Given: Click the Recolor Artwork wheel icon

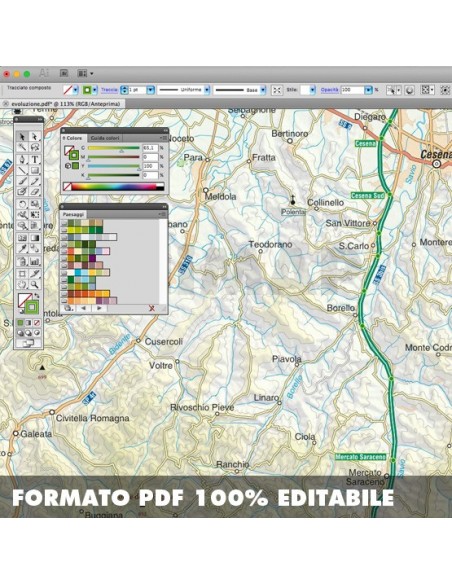Looking at the screenshot, I should [410, 90].
